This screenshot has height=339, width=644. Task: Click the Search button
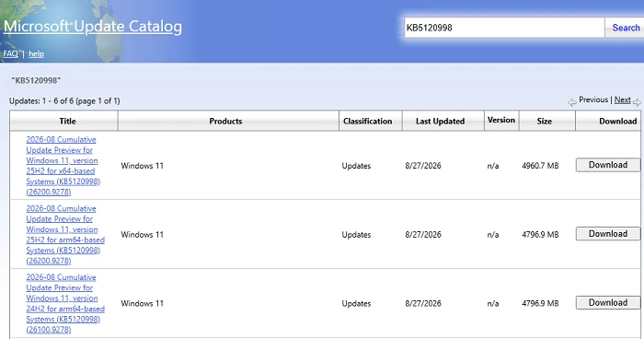(x=625, y=28)
